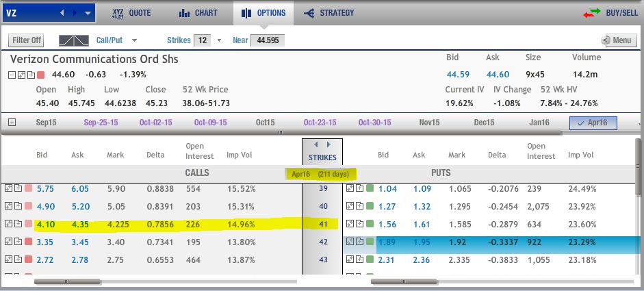The height and width of the screenshot is (291, 644).
Task: Click the arrow-box icon in the 42 call row
Action: pos(9,242)
